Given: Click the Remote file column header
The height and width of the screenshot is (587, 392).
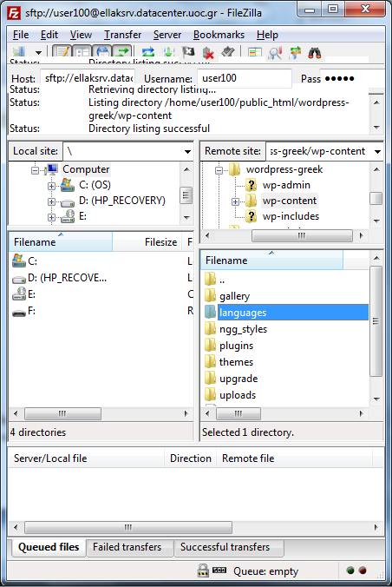Looking at the screenshot, I should click(294, 458).
